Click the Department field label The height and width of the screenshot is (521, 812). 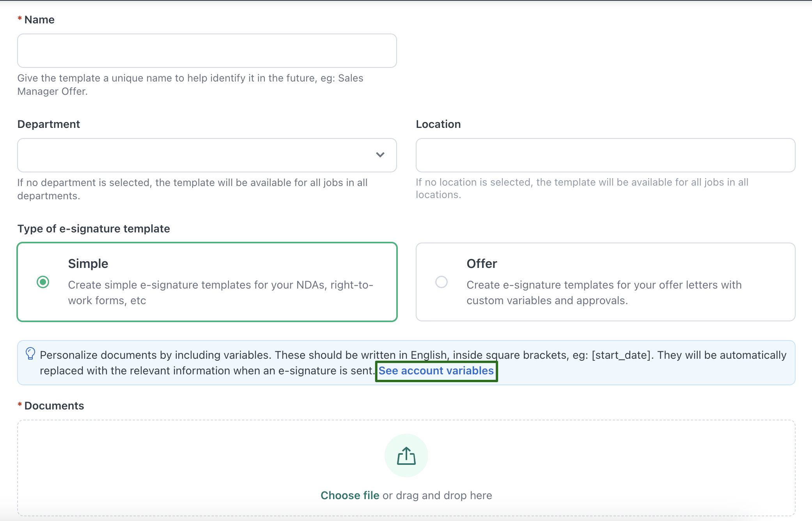point(49,124)
